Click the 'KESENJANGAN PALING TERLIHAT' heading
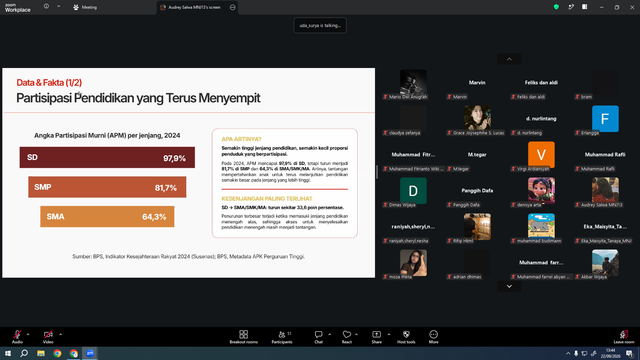Screen dimensions: 640x360 point(267,198)
